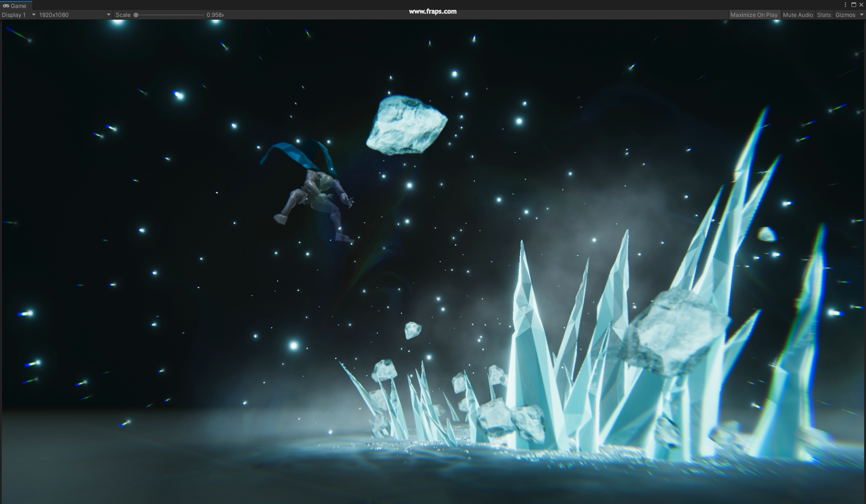This screenshot has height=504, width=866.
Task: Toggle the Gizmos button
Action: (x=845, y=15)
